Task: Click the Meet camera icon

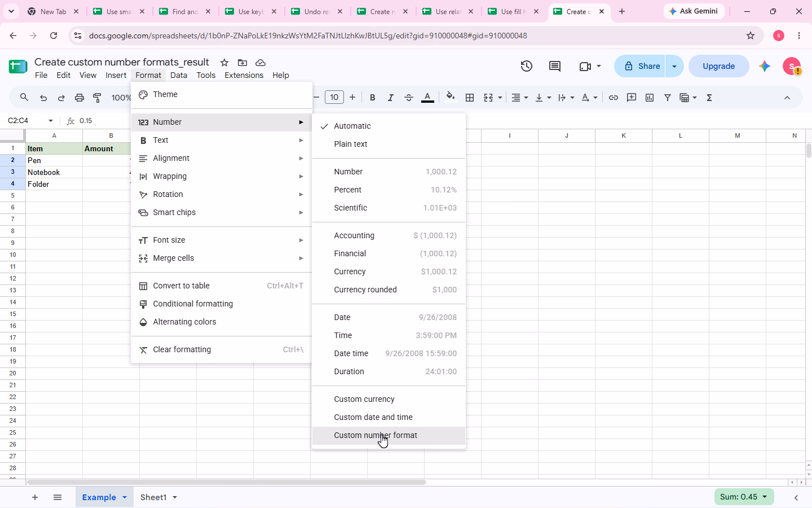Action: tap(585, 66)
